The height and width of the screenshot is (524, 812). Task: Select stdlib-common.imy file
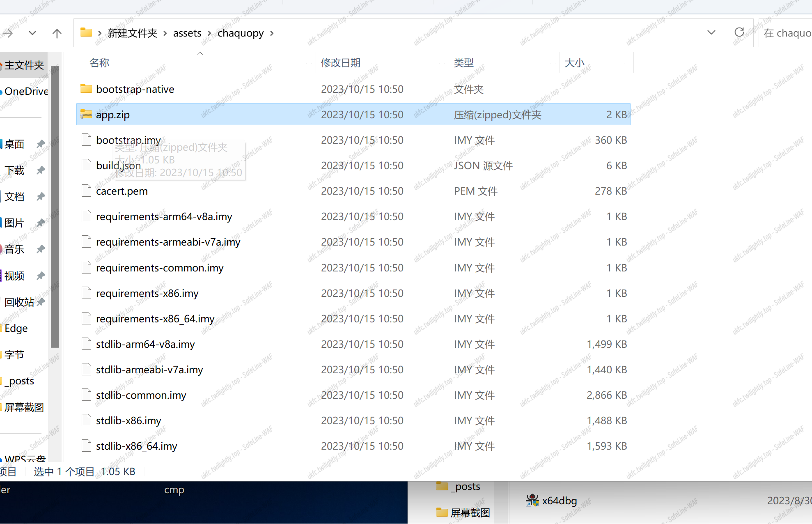141,395
